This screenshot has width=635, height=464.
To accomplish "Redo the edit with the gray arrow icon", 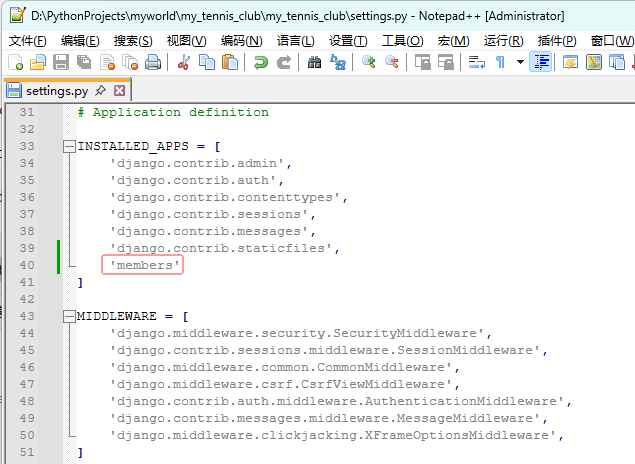I will pos(284,63).
